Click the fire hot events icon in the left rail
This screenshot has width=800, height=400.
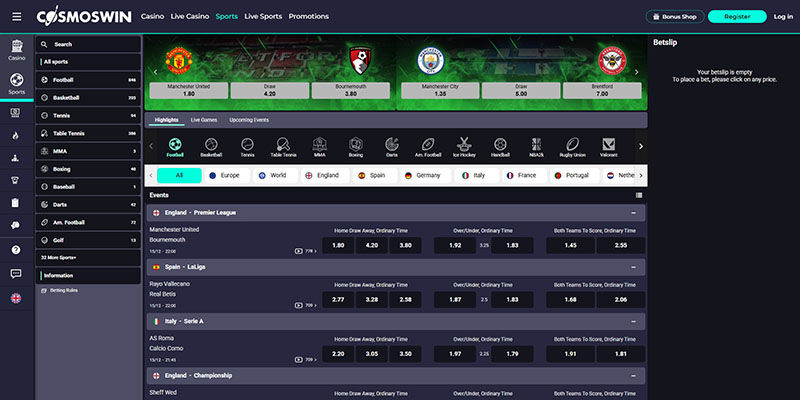tap(16, 136)
